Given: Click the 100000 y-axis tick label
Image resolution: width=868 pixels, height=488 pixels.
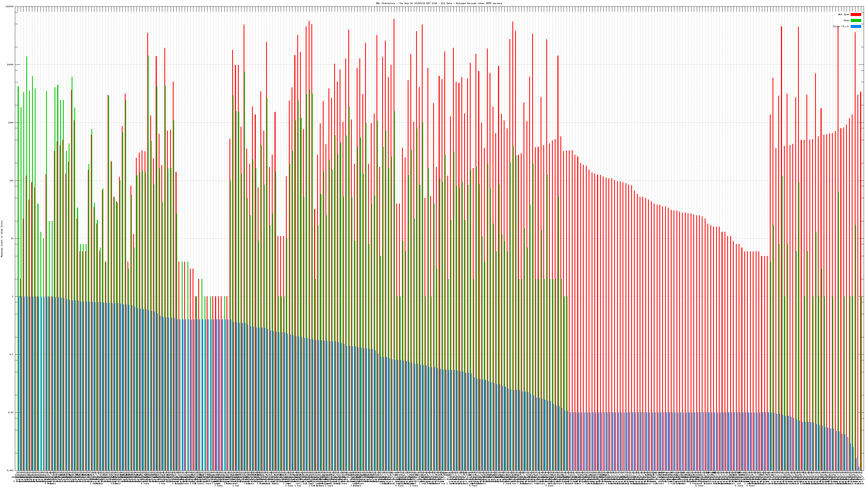Looking at the screenshot, I should pyautogui.click(x=10, y=7).
